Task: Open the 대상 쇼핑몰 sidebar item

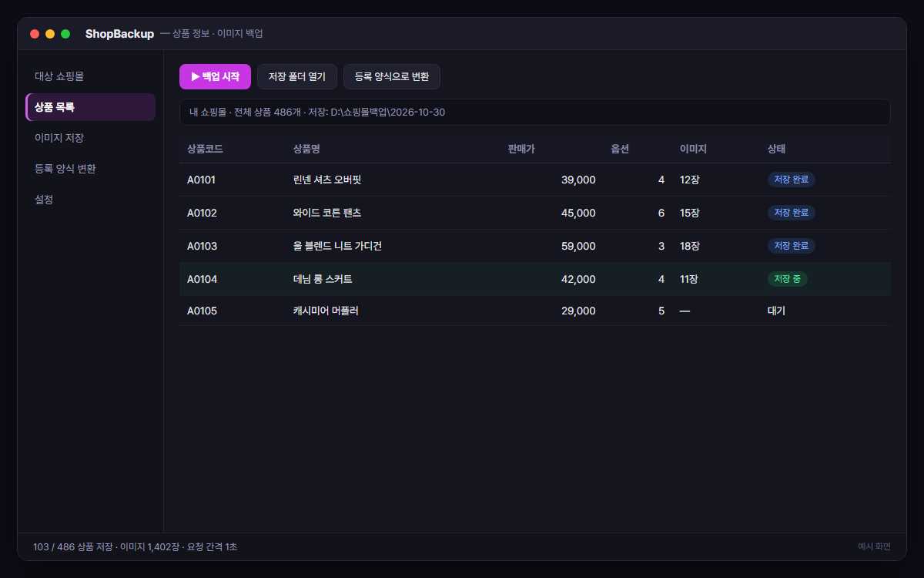Action: pyautogui.click(x=91, y=76)
